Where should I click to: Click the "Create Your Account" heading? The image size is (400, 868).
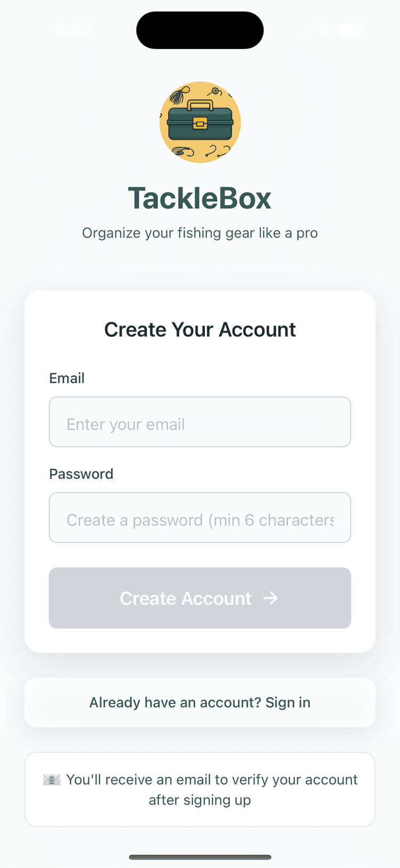coord(200,330)
